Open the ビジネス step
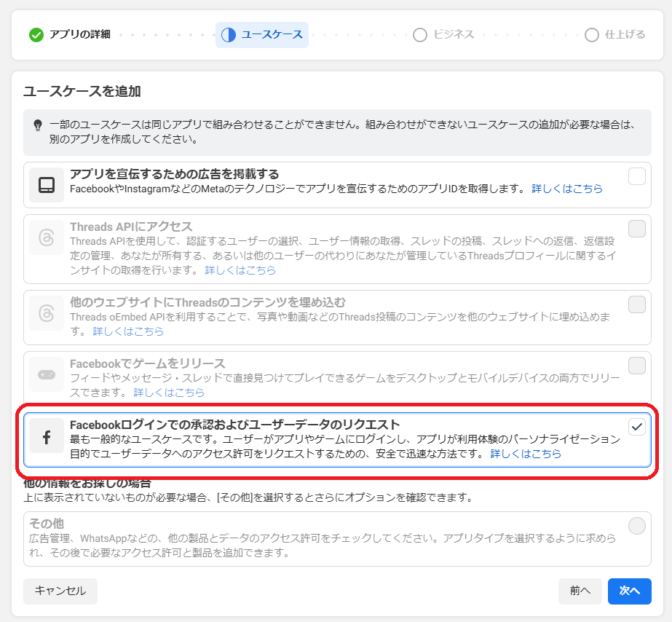 (443, 35)
